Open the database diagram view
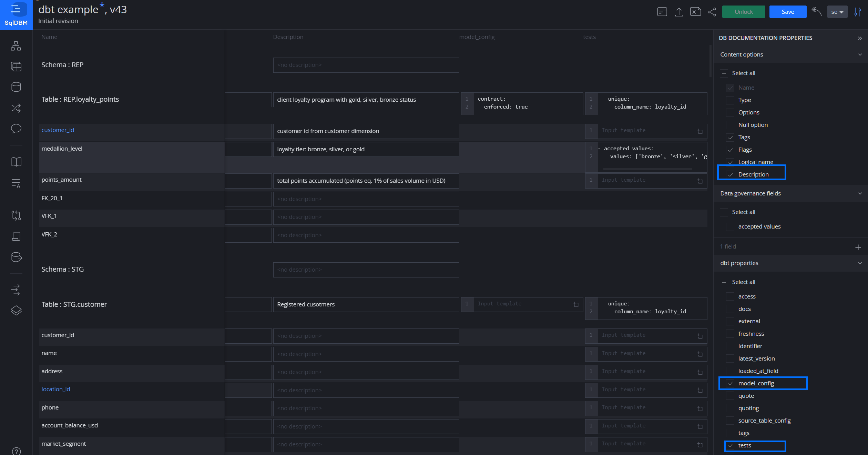The image size is (868, 455). pyautogui.click(x=16, y=46)
